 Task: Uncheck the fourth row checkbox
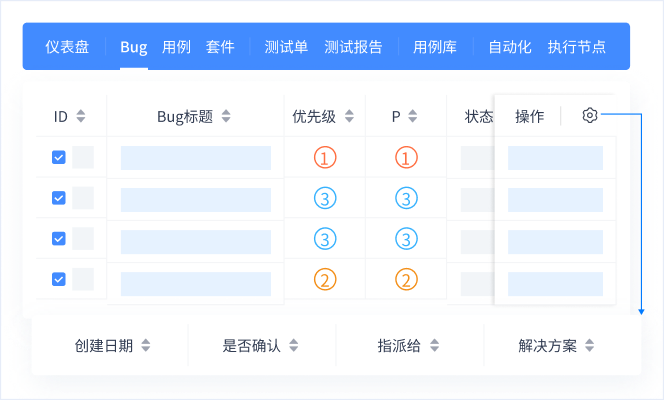coord(59,279)
